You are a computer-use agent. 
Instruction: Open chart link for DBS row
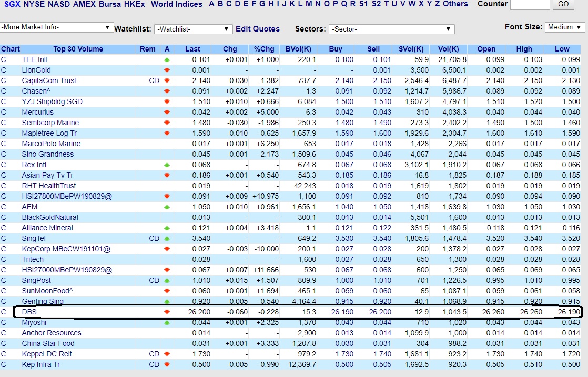pos(3,312)
